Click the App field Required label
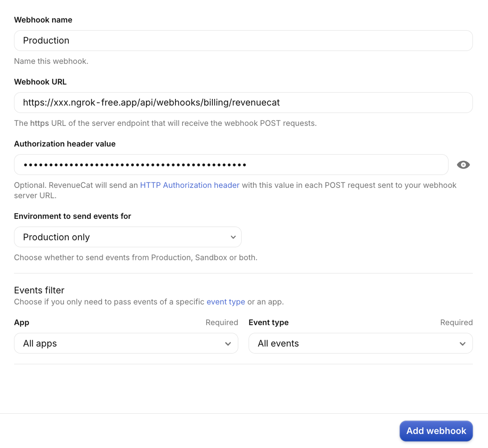 coord(222,323)
